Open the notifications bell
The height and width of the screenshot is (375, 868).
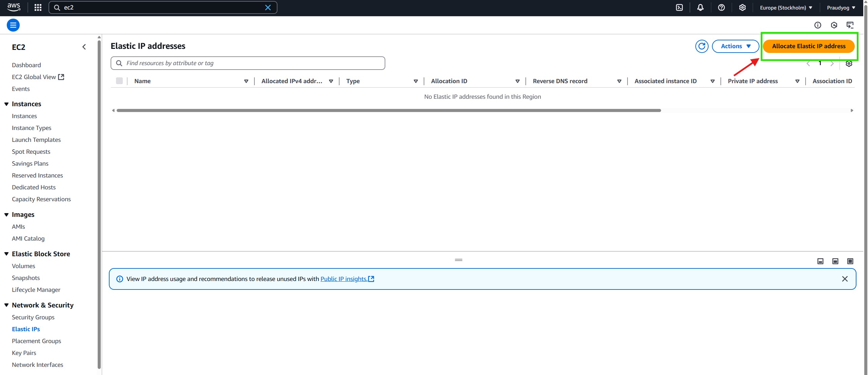click(x=700, y=7)
